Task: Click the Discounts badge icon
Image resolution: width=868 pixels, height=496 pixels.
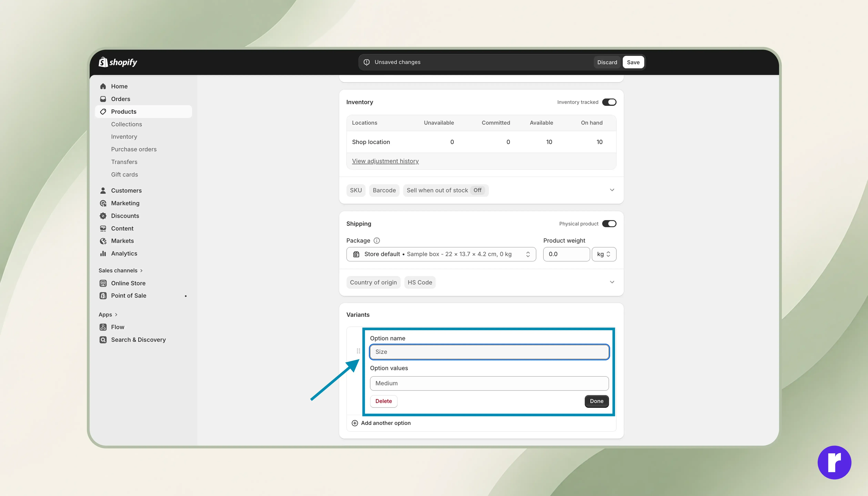Action: (103, 216)
